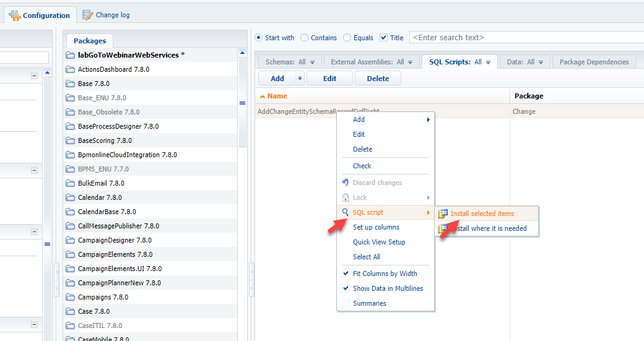Click the Change log pencil icon
Viewport: 644px width, 341px height.
point(87,15)
